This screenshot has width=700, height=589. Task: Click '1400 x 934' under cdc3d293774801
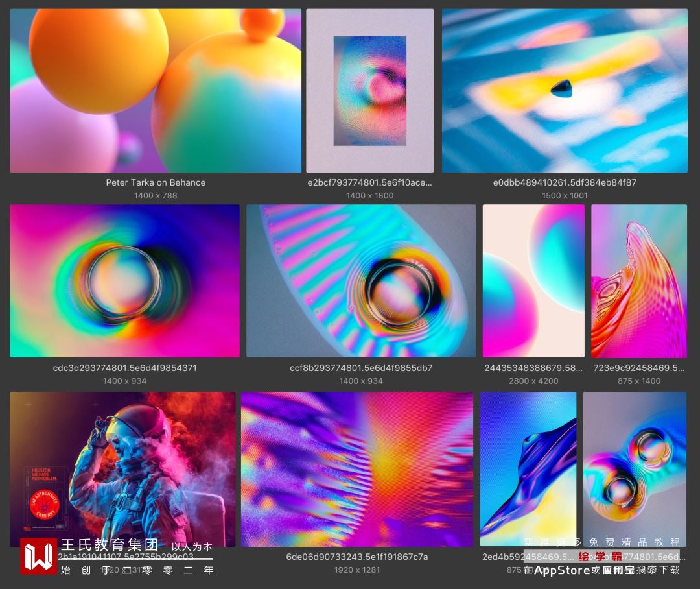[124, 381]
